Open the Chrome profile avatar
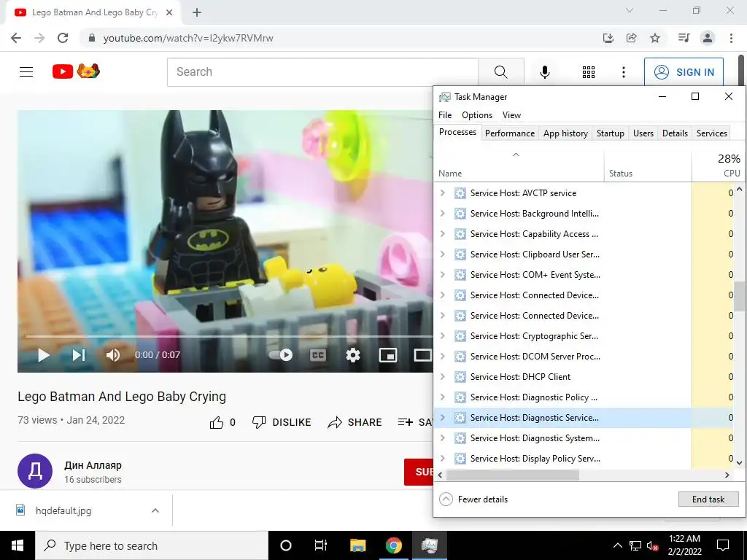Viewport: 747px width, 560px height. tap(708, 38)
